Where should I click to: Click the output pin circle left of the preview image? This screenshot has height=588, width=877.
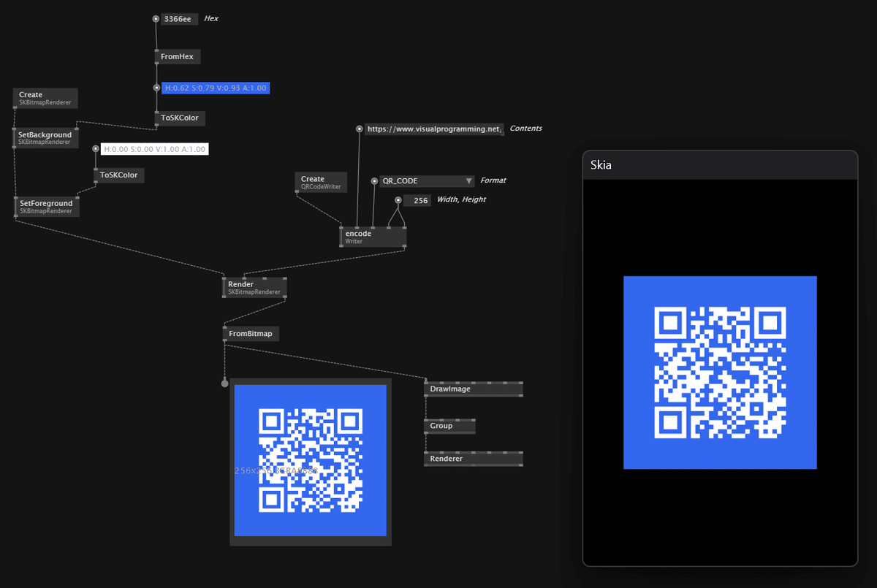[x=224, y=383]
